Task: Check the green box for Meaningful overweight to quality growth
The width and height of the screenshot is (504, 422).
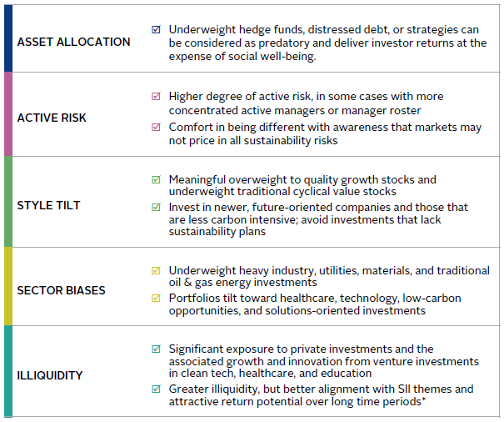Action: pyautogui.click(x=156, y=179)
